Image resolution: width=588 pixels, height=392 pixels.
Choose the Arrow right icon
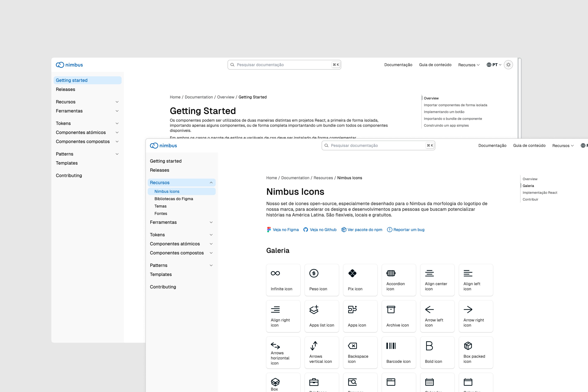[x=476, y=316]
